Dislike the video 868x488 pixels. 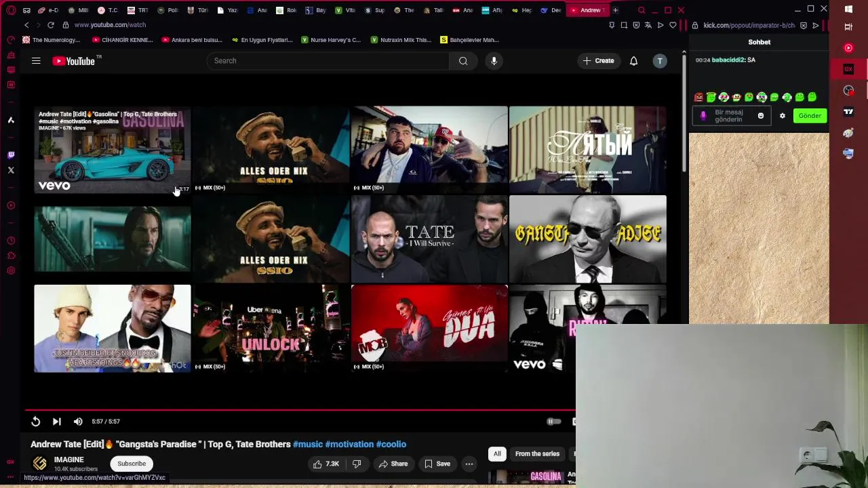pyautogui.click(x=357, y=464)
